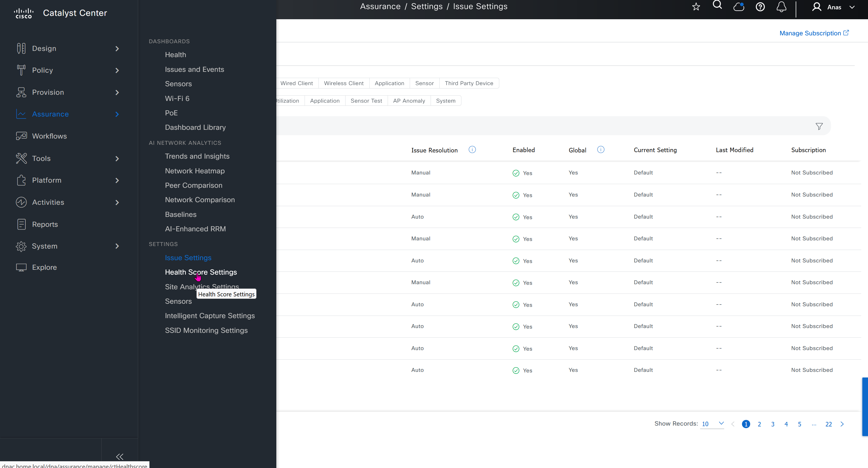
Task: Click the Issue Resolution info icon
Action: tap(472, 150)
